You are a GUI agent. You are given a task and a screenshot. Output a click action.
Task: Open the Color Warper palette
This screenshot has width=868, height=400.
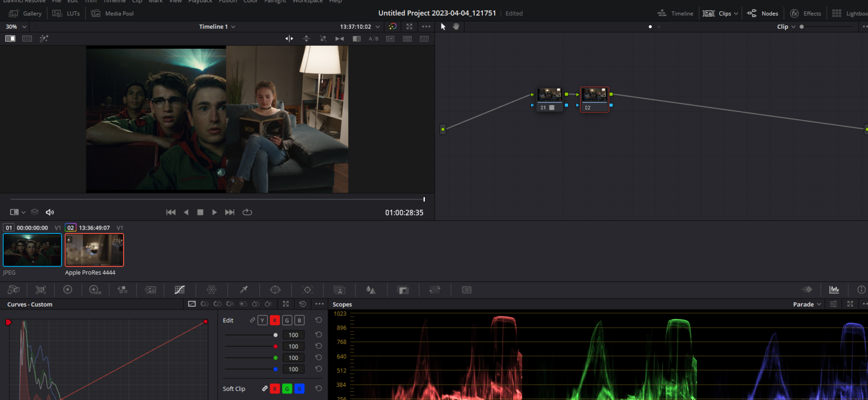(212, 290)
